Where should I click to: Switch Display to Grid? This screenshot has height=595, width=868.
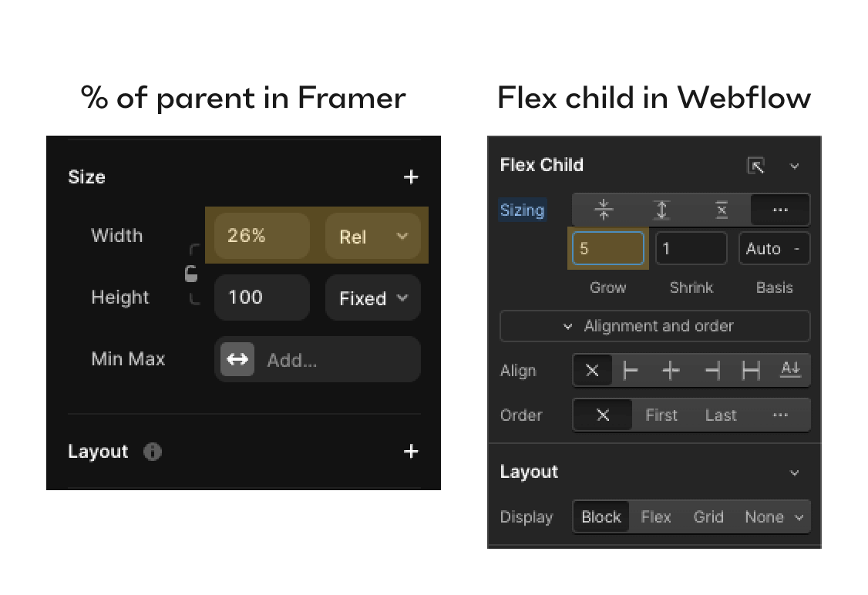pos(708,516)
